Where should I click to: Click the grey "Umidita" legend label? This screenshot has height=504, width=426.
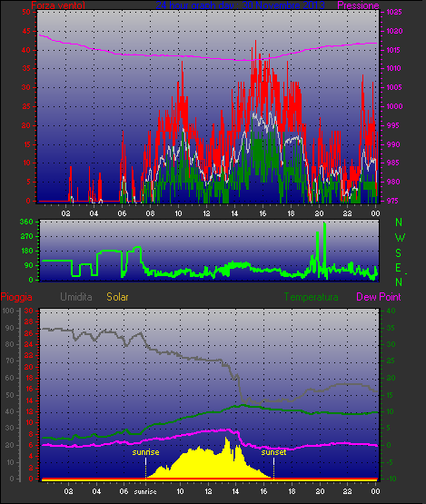pos(76,297)
